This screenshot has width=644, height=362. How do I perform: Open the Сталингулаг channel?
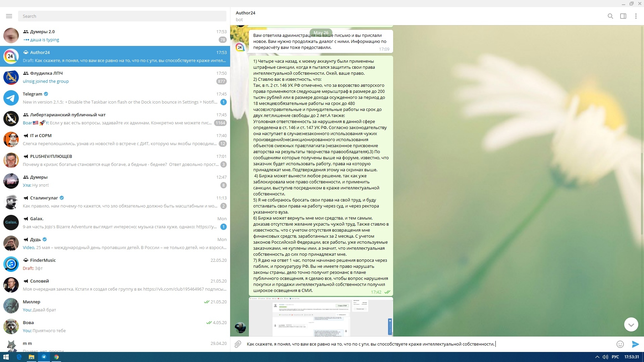(115, 202)
